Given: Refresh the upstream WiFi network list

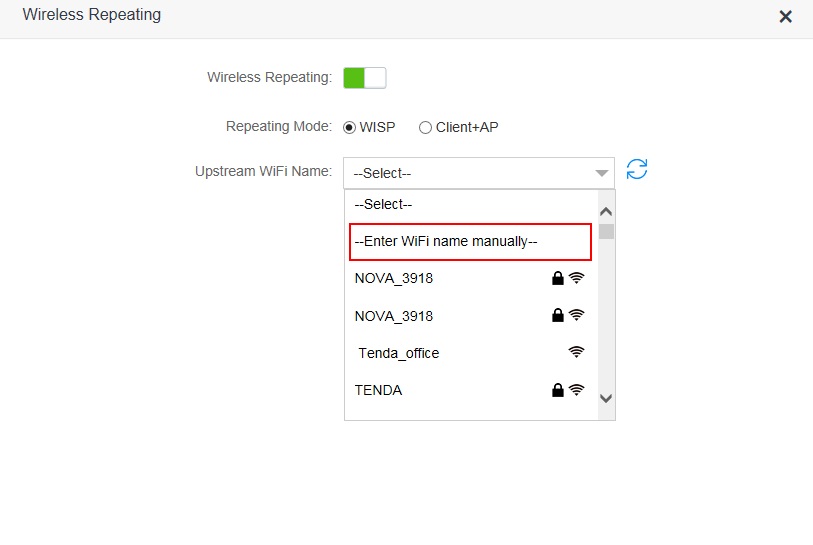Looking at the screenshot, I should (636, 169).
